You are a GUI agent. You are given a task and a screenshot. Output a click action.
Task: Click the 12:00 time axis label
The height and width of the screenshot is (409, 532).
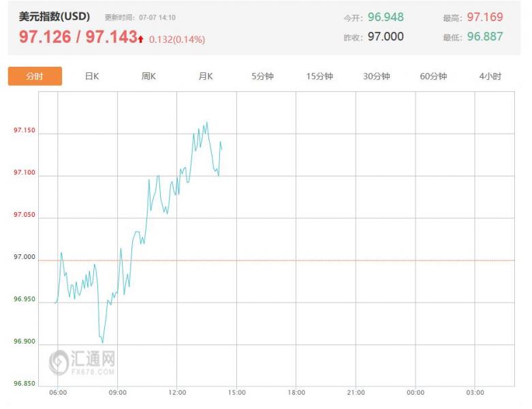(x=177, y=393)
